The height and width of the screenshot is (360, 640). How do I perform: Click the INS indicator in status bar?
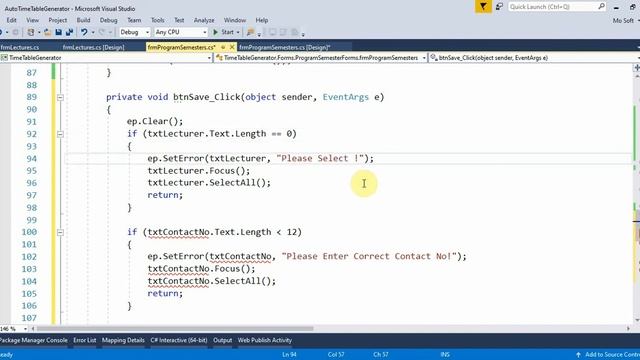pyautogui.click(x=445, y=354)
